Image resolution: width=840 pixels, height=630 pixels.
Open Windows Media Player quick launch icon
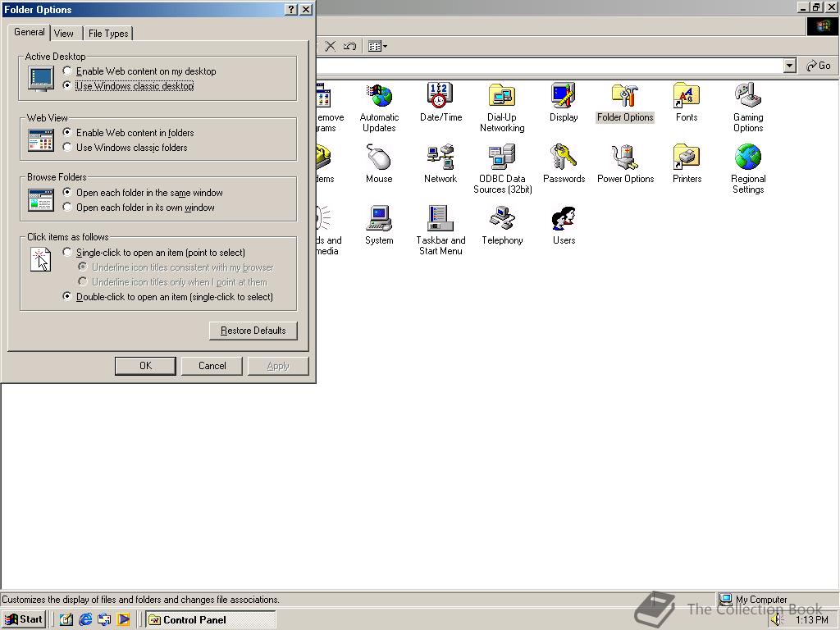pyautogui.click(x=123, y=619)
